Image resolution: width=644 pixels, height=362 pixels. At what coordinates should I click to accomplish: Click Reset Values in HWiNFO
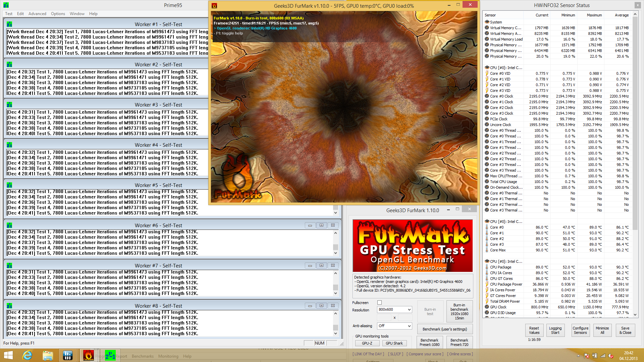(x=534, y=330)
